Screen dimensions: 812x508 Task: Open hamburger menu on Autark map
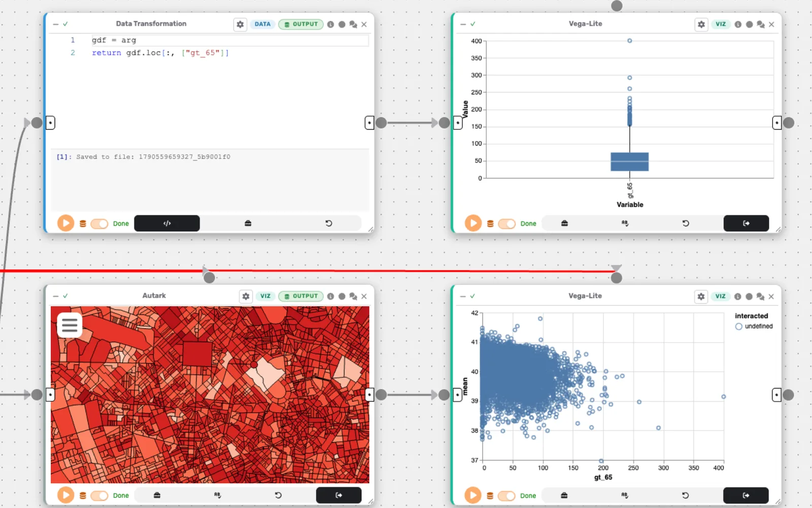click(x=70, y=325)
